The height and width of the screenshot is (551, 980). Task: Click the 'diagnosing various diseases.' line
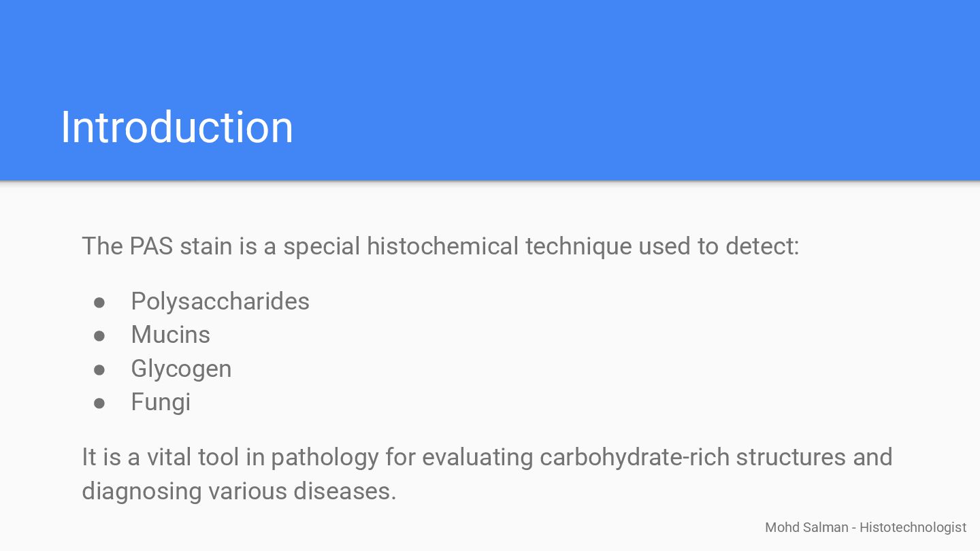click(238, 490)
